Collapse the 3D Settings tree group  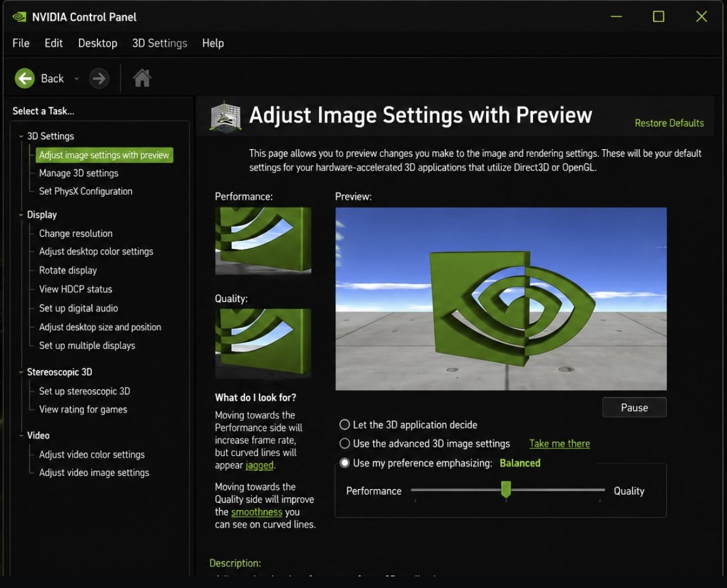pos(21,136)
